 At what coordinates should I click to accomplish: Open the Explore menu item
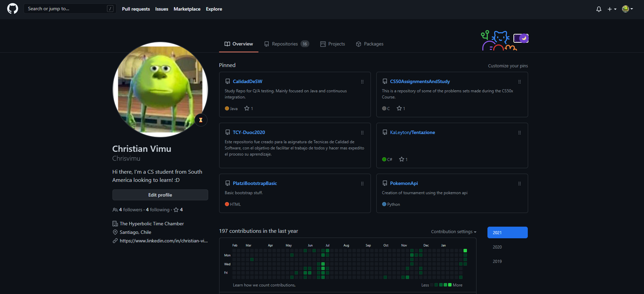pyautogui.click(x=214, y=9)
